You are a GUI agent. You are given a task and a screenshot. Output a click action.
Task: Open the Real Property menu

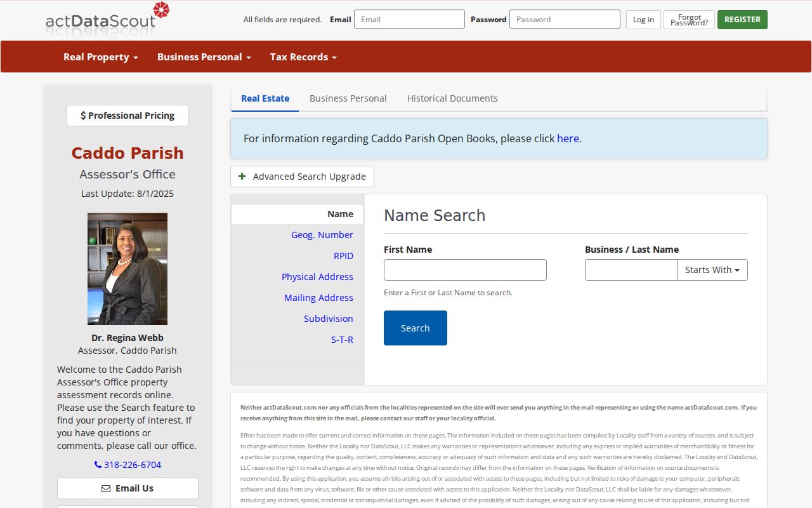point(101,57)
